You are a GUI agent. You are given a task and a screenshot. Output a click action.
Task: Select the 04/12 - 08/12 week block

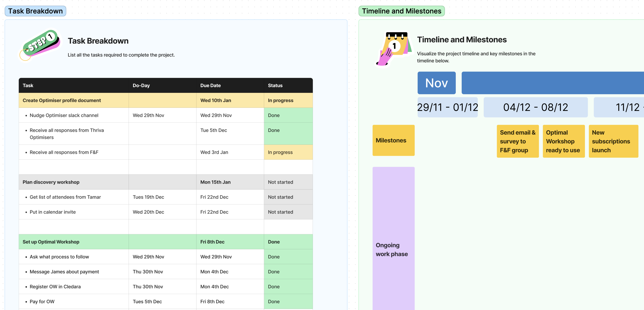[x=535, y=107]
